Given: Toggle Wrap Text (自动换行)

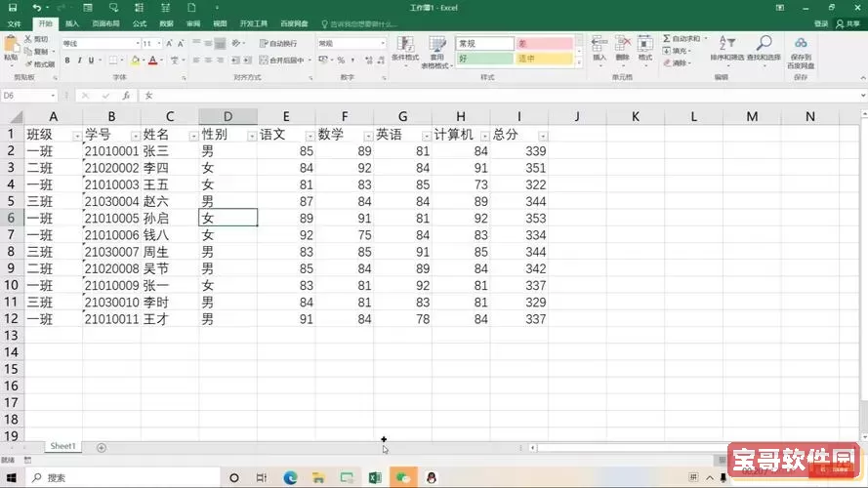Looking at the screenshot, I should click(x=277, y=44).
